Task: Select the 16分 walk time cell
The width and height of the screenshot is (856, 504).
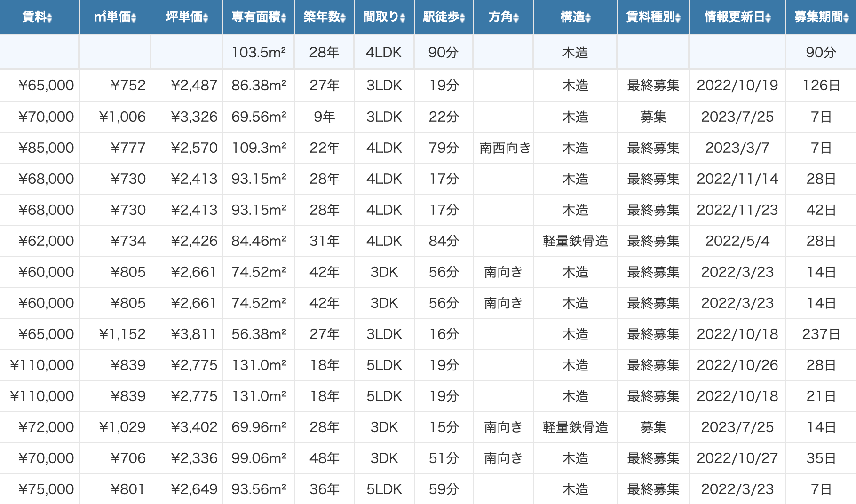Action: coord(444,334)
